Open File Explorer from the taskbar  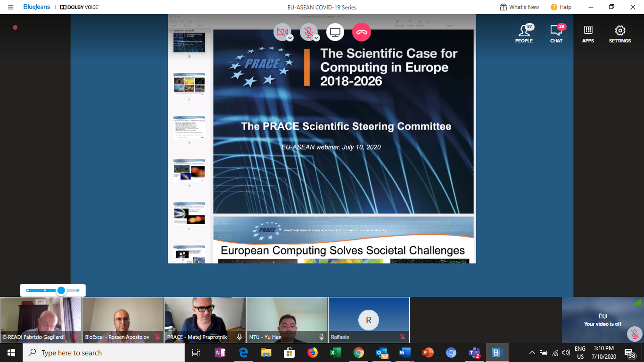point(266,353)
